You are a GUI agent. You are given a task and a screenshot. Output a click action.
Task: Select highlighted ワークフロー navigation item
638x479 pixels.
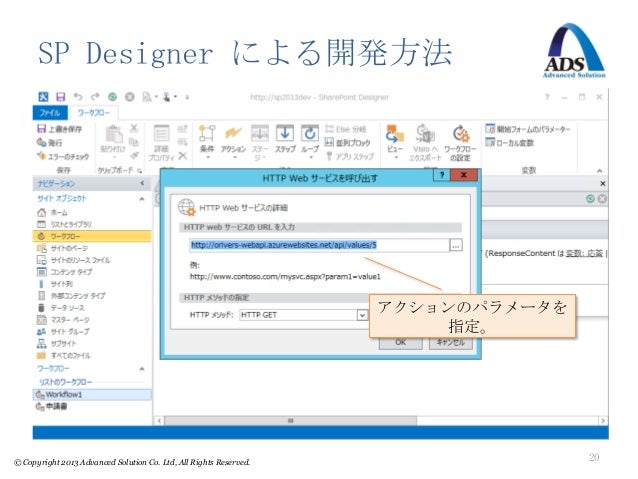pos(92,236)
